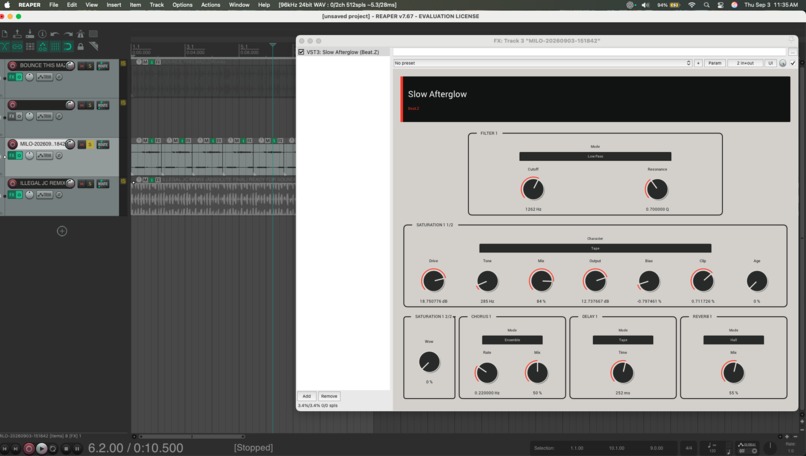Open the Actions menu

tap(210, 5)
